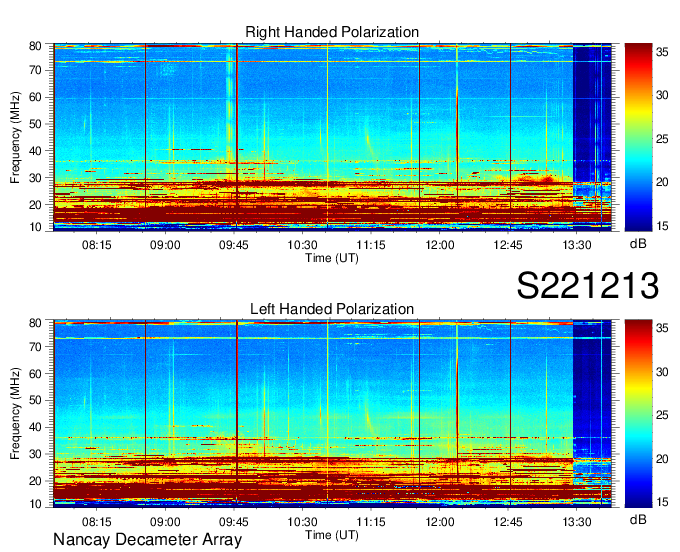Click the 08:15 tick under Left Handed plot

coord(97,522)
